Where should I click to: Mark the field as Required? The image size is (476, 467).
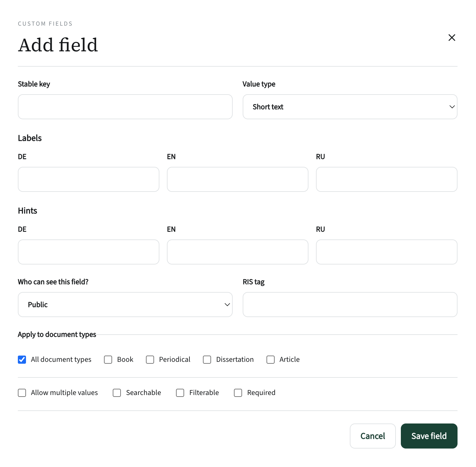(x=238, y=393)
